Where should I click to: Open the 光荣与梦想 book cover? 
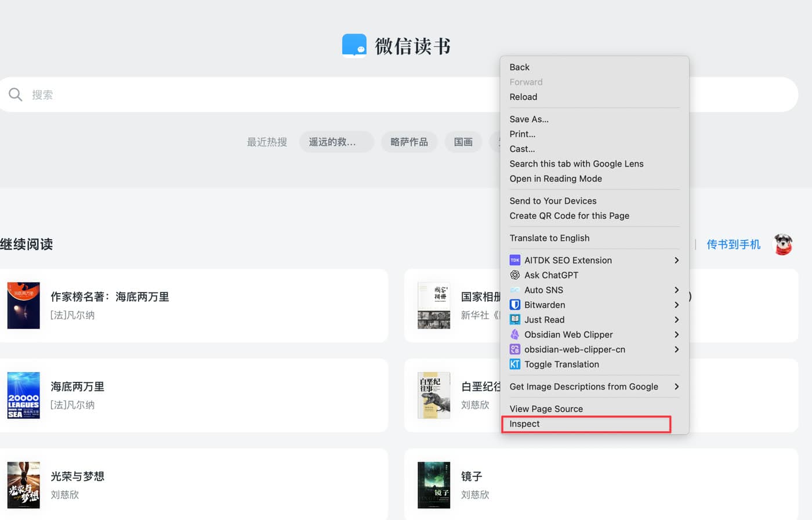click(x=24, y=485)
